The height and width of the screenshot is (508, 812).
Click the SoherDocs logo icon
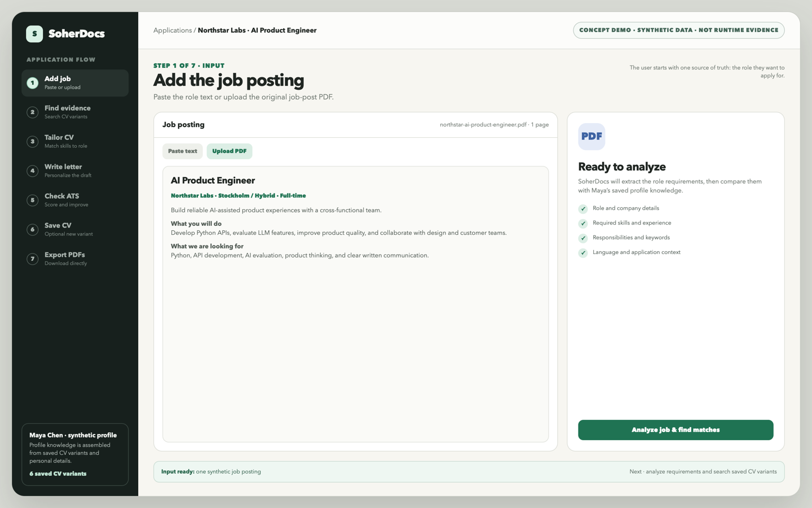click(x=34, y=34)
